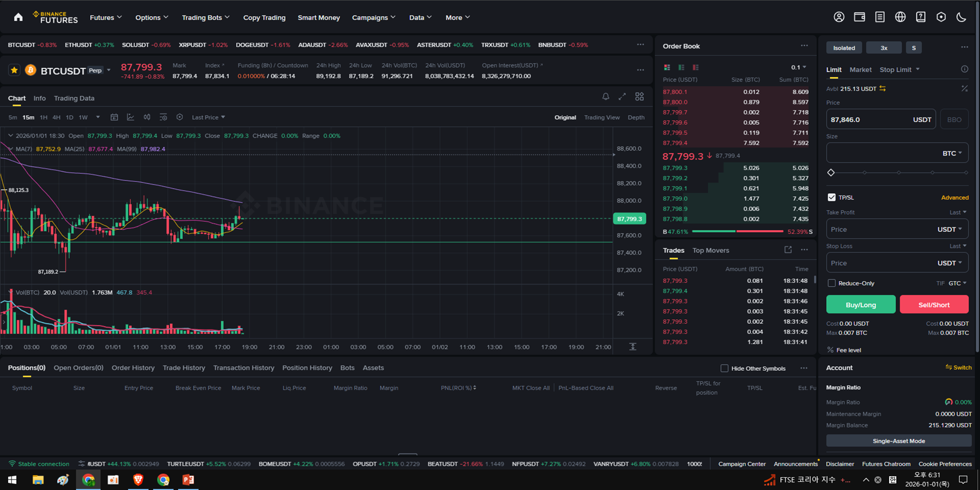Image resolution: width=980 pixels, height=490 pixels.
Task: Click the Buy/Long button
Action: click(x=861, y=304)
